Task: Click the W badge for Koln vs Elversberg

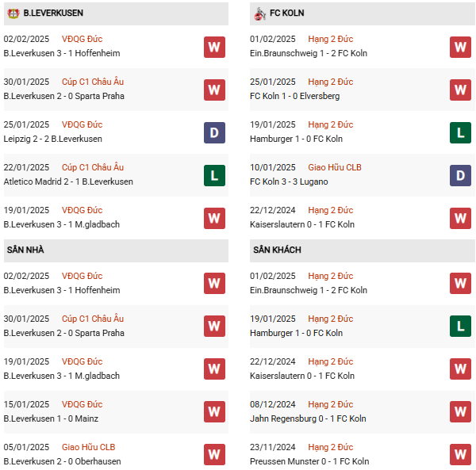Action: [461, 90]
